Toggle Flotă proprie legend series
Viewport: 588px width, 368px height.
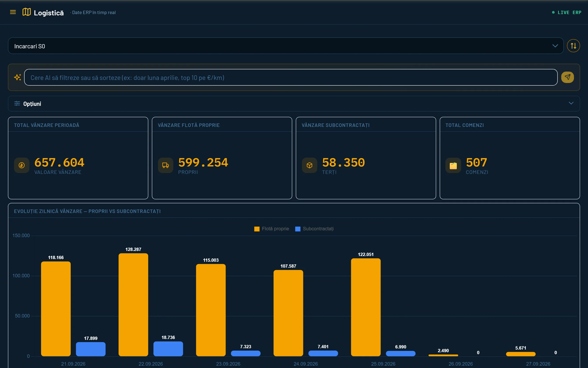point(271,229)
